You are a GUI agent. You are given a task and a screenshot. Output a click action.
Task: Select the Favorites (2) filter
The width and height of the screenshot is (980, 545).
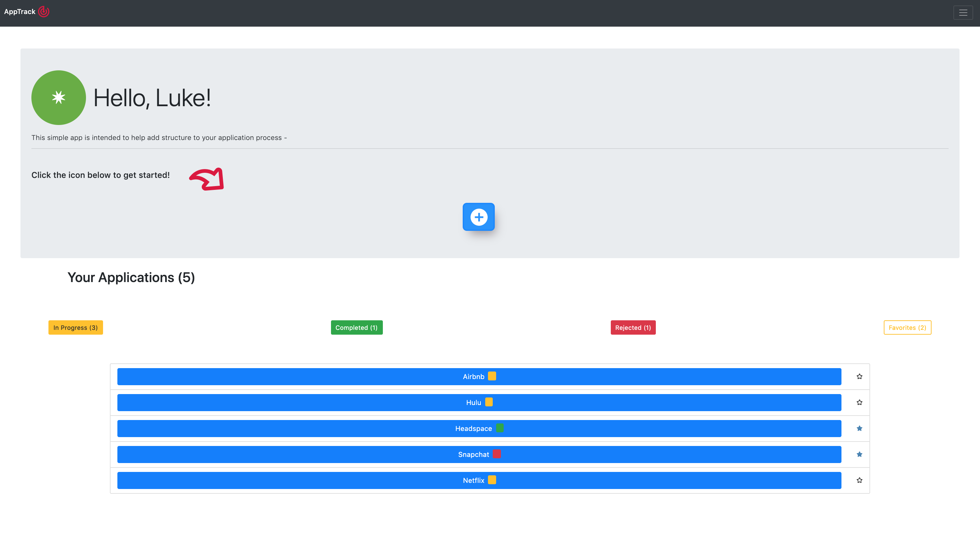pyautogui.click(x=907, y=327)
